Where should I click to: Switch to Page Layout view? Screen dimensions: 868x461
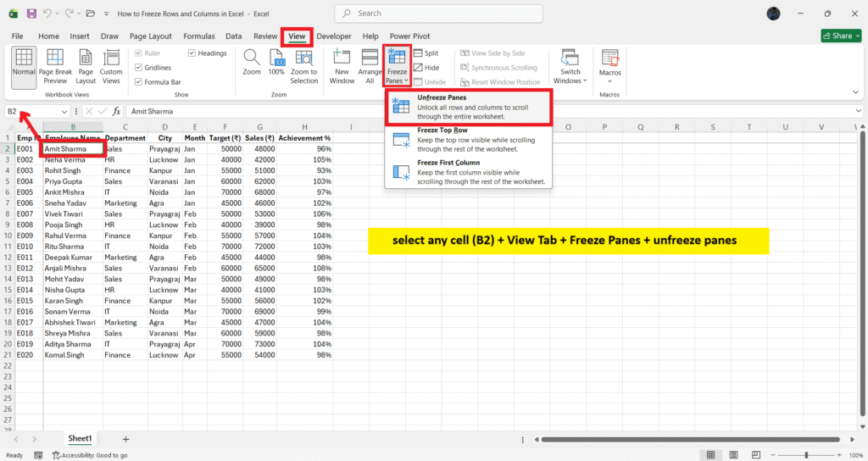[x=86, y=68]
